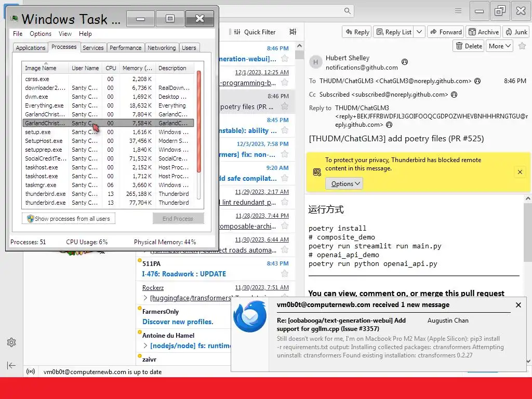
Task: Open Thunderbird search magnifier icon
Action: (347, 11)
